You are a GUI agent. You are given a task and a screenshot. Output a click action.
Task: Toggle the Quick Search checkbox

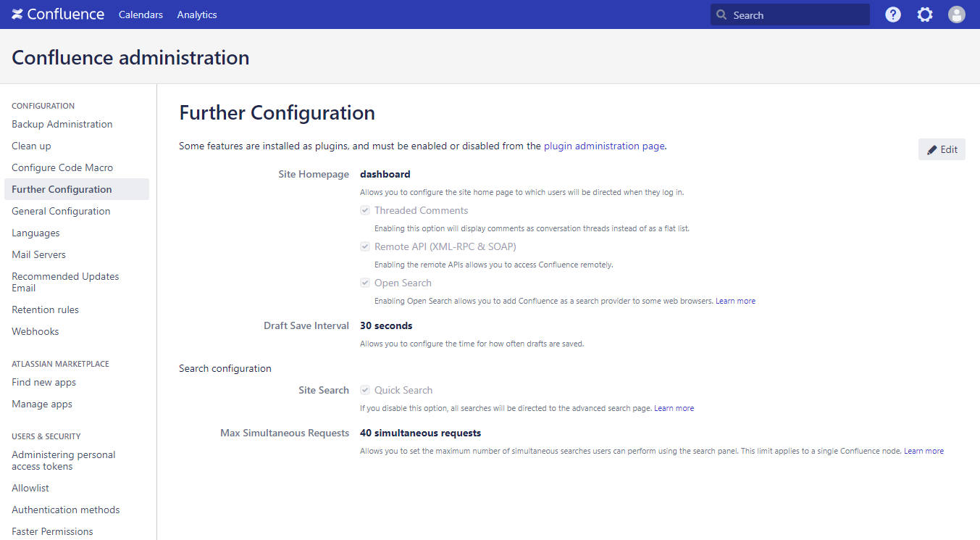tap(365, 390)
